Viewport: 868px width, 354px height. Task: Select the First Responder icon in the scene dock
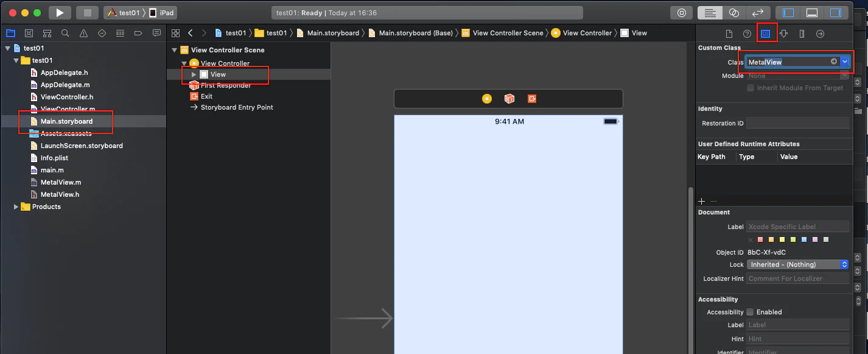509,99
